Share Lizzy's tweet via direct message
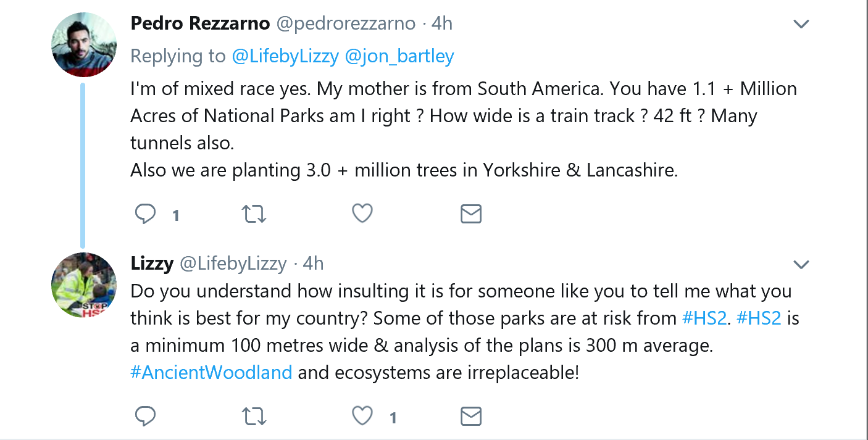 point(471,417)
